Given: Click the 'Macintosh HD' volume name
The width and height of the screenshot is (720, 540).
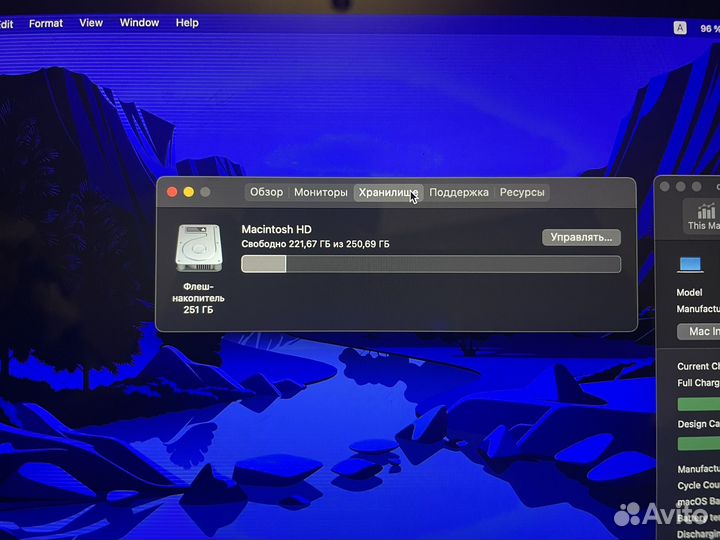Looking at the screenshot, I should (276, 229).
